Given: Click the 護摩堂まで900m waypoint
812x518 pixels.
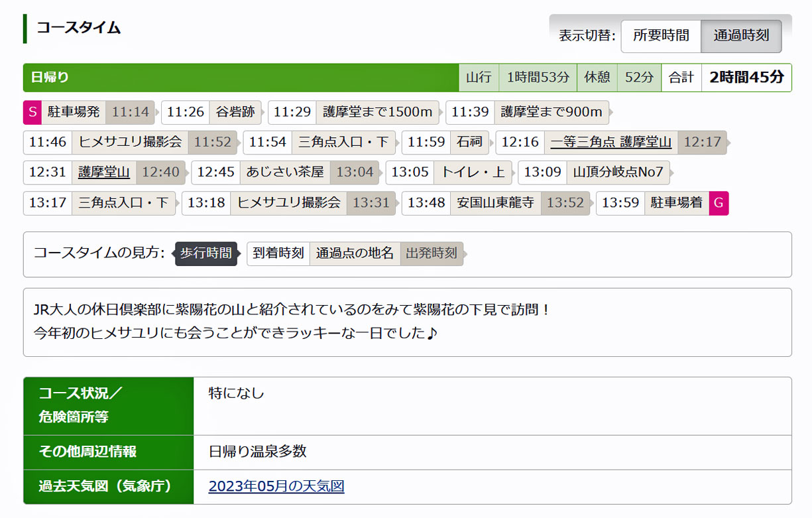Looking at the screenshot, I should click(551, 112).
